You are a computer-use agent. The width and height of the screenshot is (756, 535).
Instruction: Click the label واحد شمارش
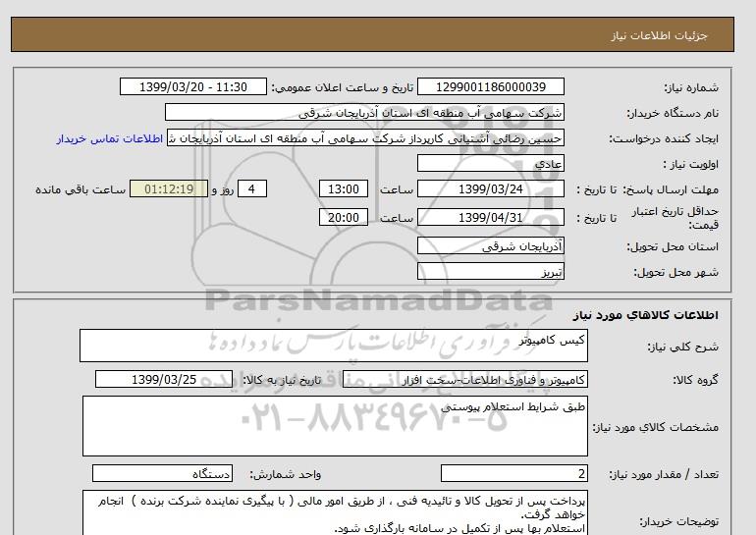click(286, 475)
